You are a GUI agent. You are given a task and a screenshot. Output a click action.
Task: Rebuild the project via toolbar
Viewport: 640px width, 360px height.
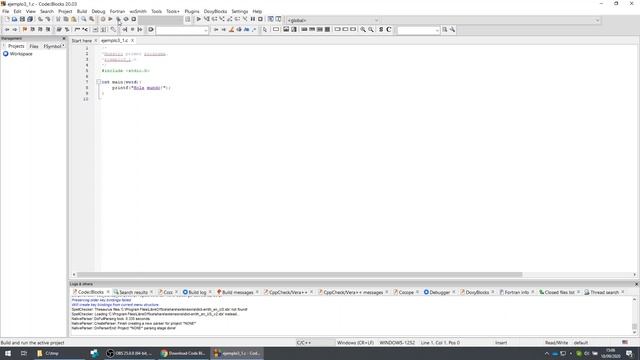[126, 19]
